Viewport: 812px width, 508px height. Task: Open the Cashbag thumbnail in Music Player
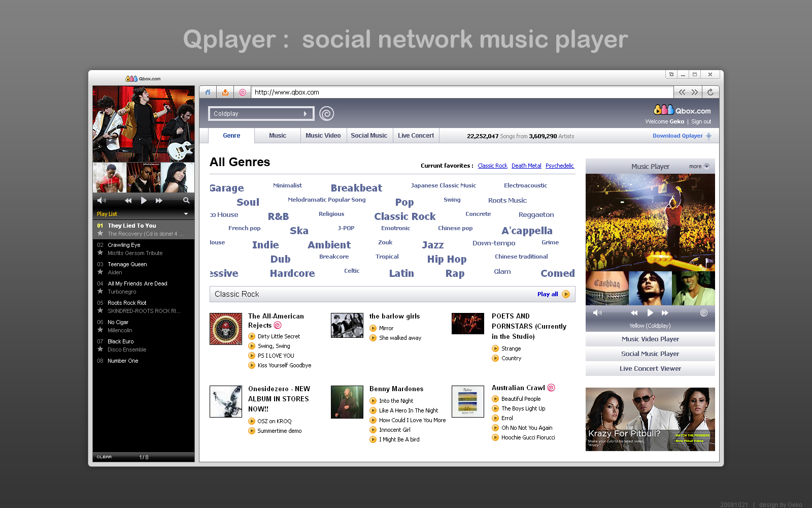click(x=607, y=288)
